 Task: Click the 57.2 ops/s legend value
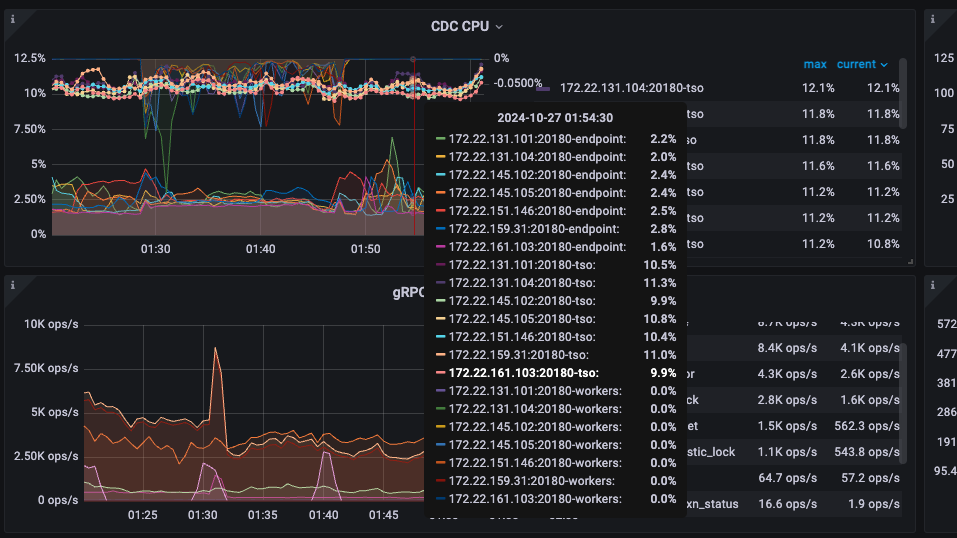coord(870,478)
